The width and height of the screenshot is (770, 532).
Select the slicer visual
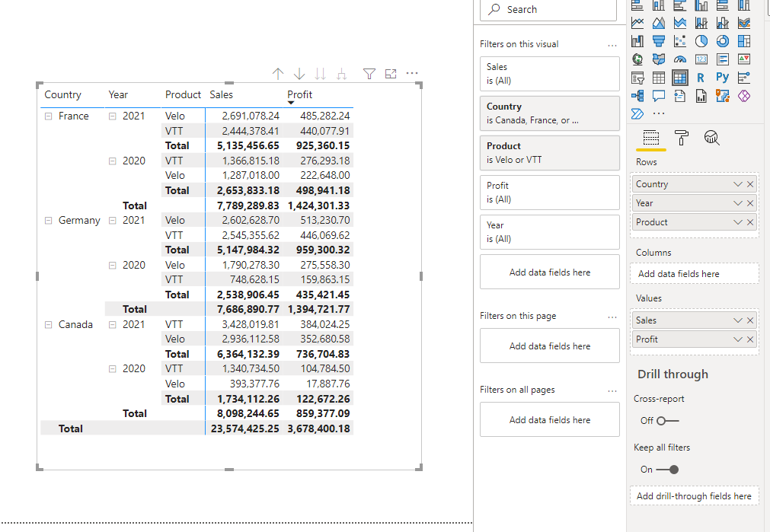[637, 78]
